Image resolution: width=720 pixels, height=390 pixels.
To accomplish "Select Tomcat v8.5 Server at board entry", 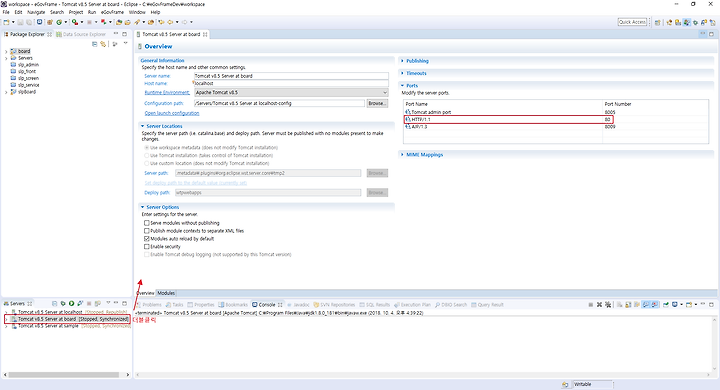I will (73, 319).
